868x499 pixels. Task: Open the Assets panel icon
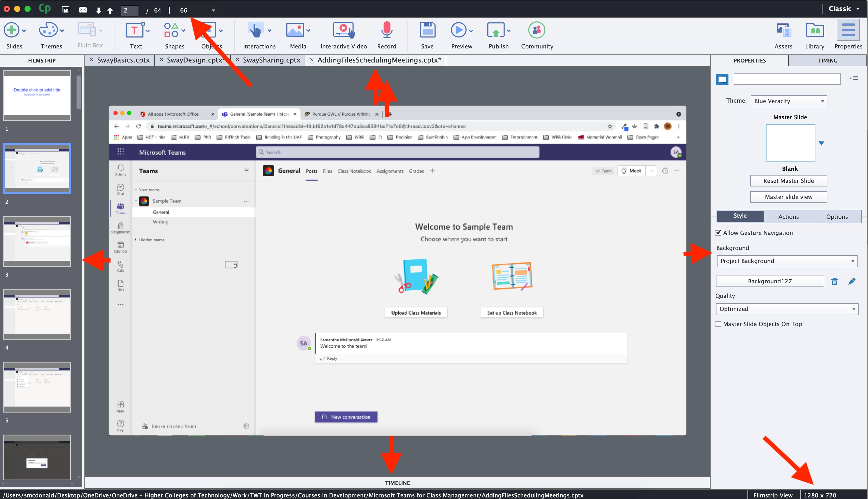[x=783, y=31]
